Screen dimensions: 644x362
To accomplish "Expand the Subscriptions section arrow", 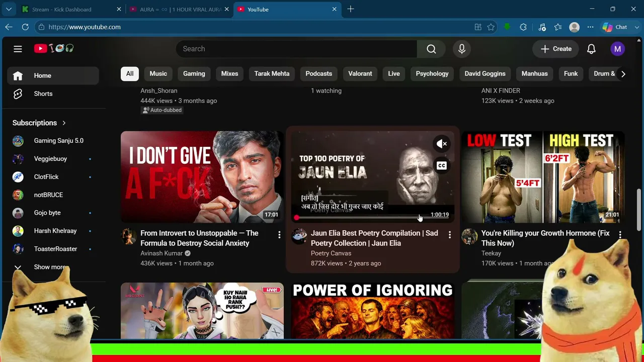I will tap(64, 123).
